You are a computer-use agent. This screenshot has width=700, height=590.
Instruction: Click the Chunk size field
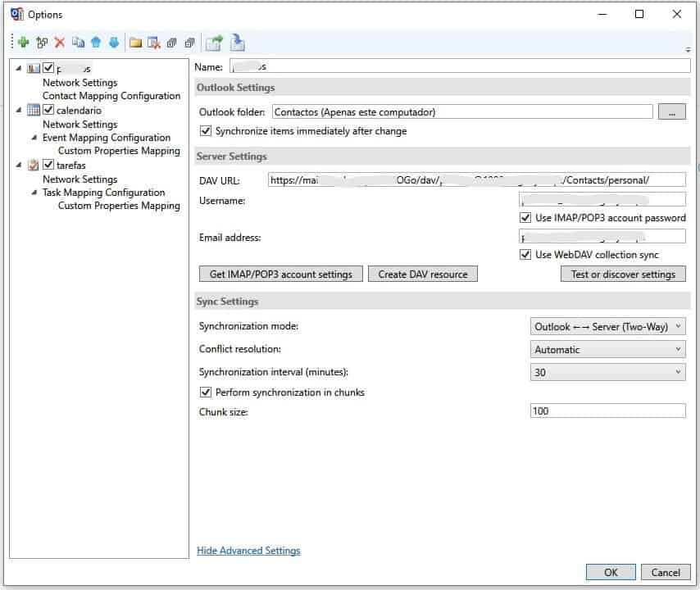pyautogui.click(x=607, y=411)
